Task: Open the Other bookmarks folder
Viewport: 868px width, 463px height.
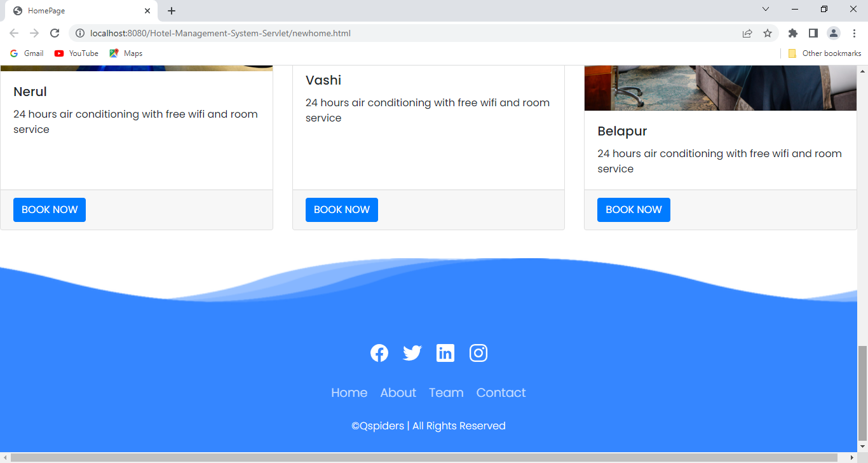Action: pyautogui.click(x=825, y=53)
